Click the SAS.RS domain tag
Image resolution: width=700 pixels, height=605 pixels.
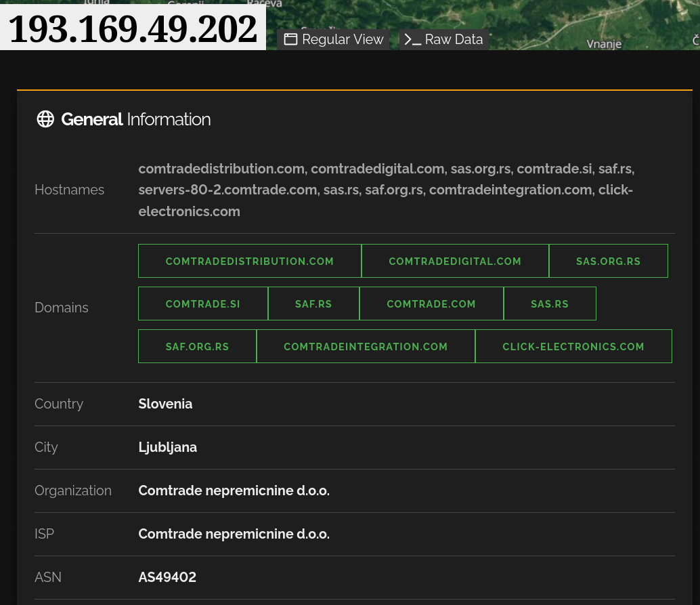pyautogui.click(x=550, y=304)
